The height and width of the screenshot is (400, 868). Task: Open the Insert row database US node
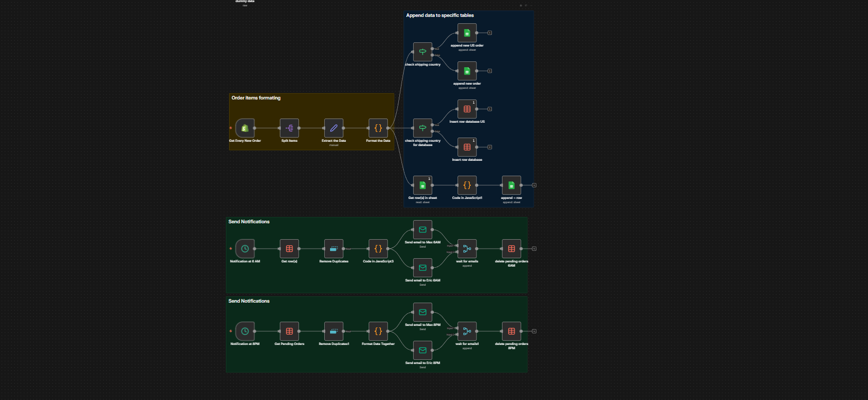[467, 109]
